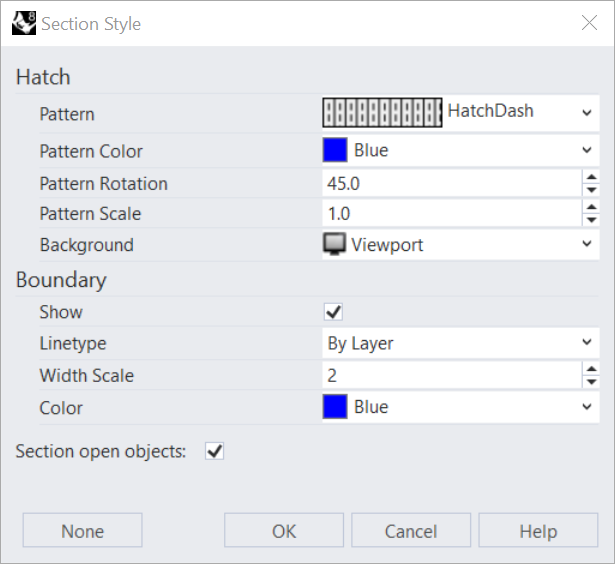Click the HatchDash pattern preview thumbnail
Screen dimensions: 615x564
click(x=382, y=112)
